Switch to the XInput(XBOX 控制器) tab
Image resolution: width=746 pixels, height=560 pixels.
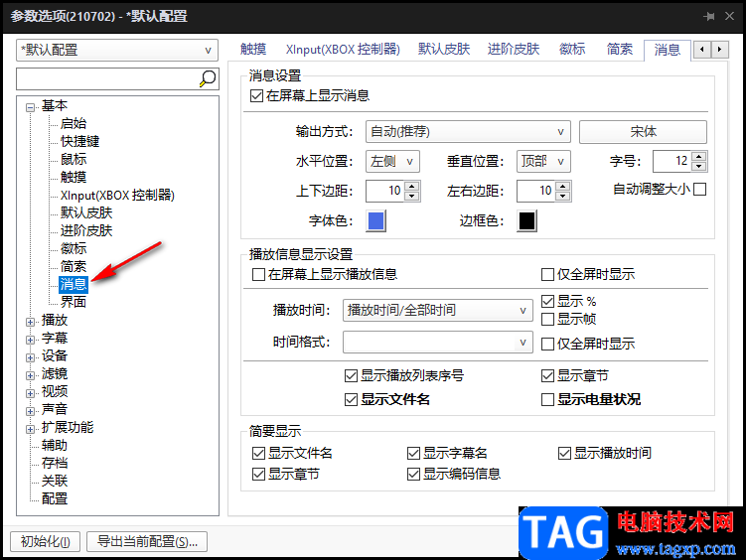[343, 50]
